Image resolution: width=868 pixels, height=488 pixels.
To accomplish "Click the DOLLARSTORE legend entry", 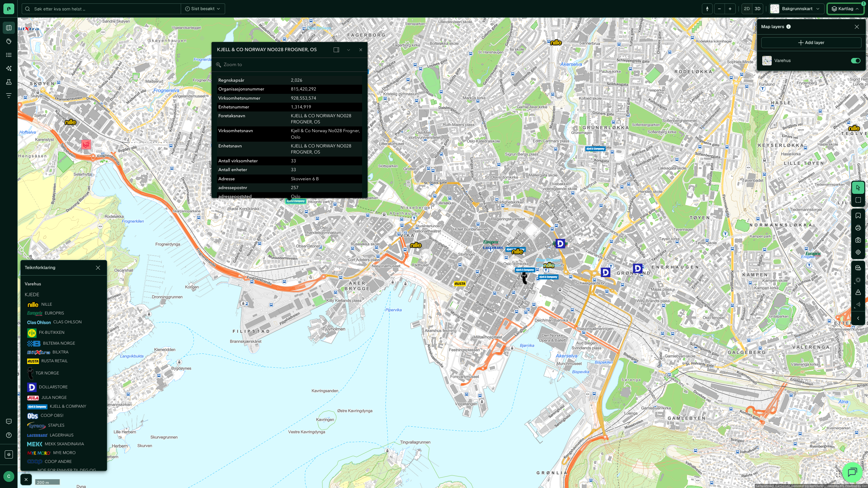I will 47,387.
